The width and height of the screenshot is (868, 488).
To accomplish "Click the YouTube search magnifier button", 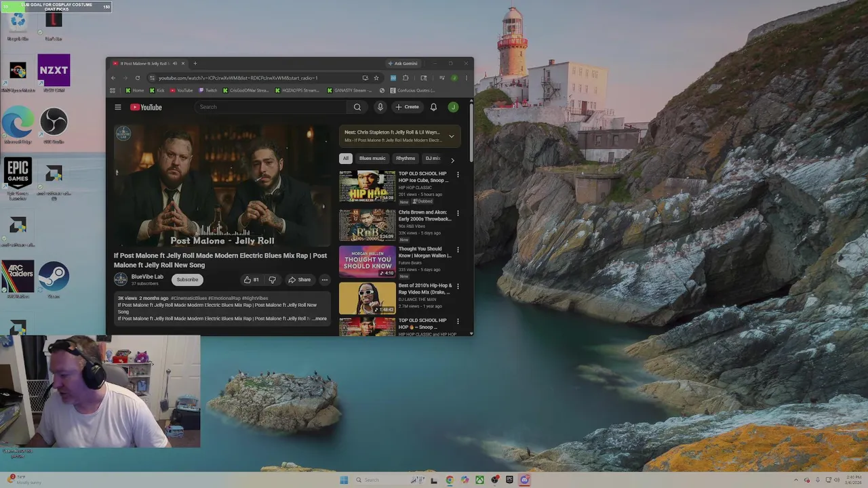I will point(357,107).
